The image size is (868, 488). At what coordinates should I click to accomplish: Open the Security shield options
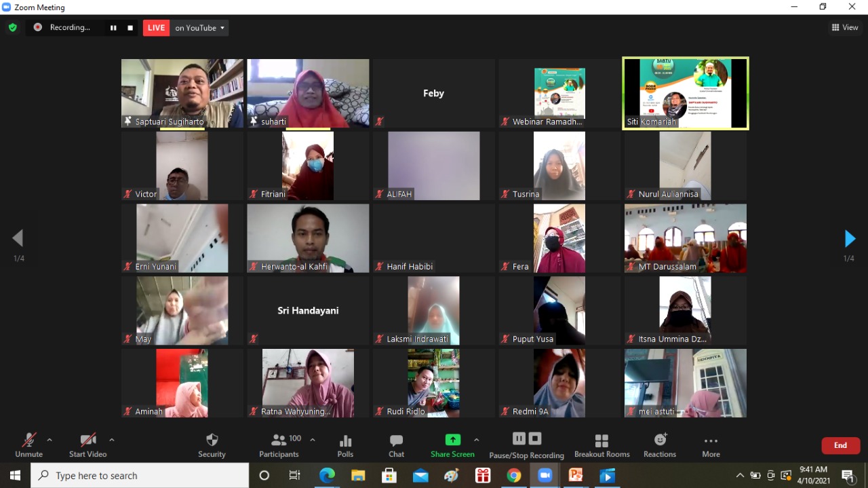click(212, 445)
